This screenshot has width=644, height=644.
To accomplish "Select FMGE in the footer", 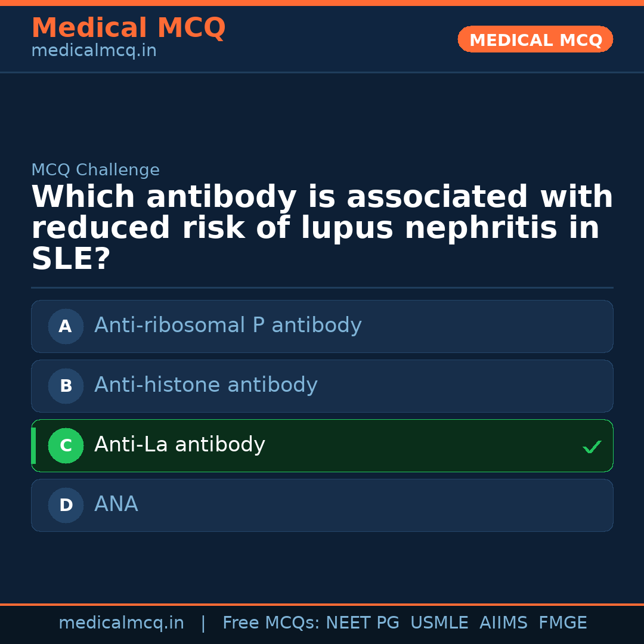I will 562,623.
